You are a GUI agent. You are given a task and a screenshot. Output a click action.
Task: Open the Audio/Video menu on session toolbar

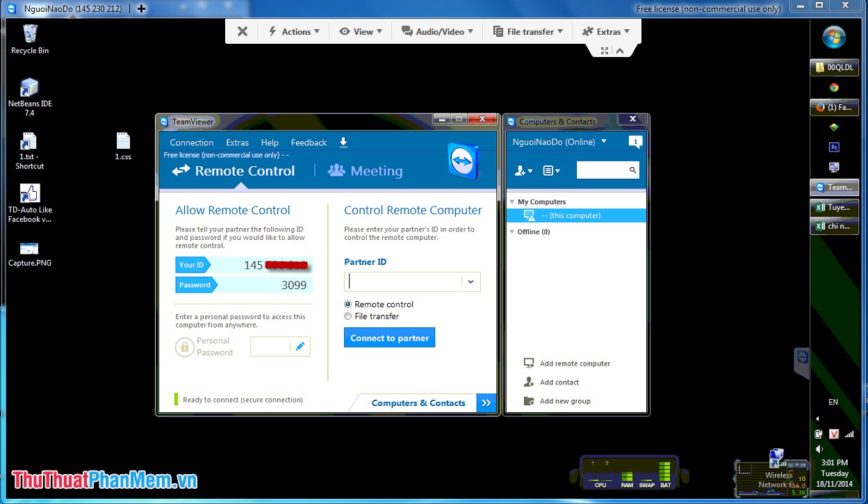(436, 31)
